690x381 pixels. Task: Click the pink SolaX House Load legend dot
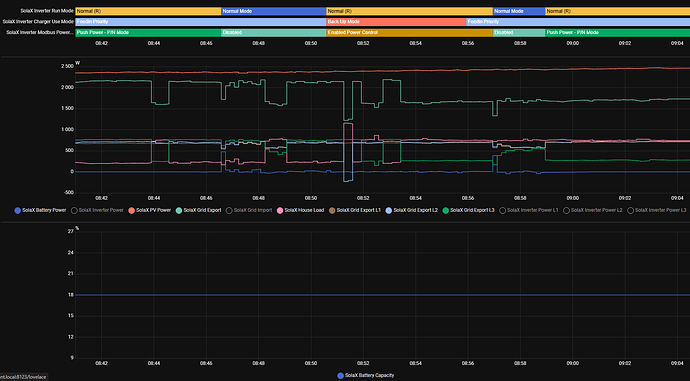[x=280, y=211]
